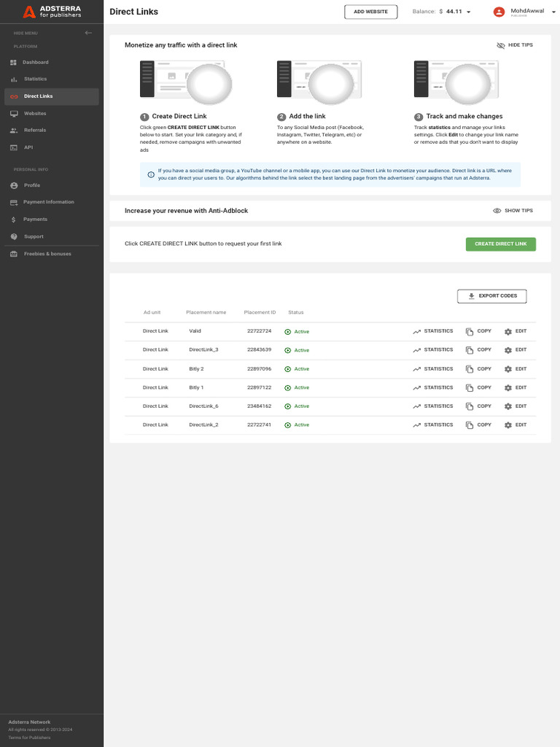Edit DirectLink_2 settings
The width and height of the screenshot is (560, 747).
tap(516, 425)
